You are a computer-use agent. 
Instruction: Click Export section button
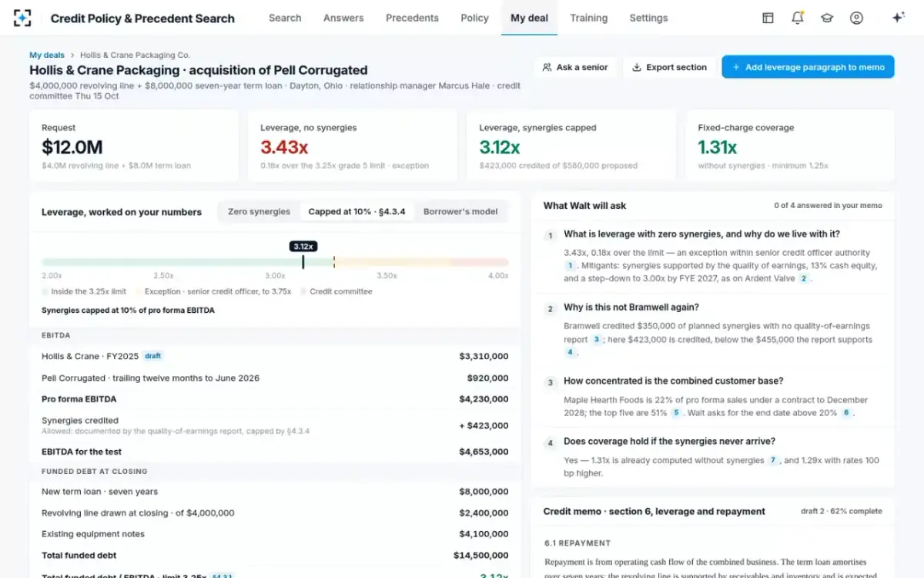(x=669, y=67)
